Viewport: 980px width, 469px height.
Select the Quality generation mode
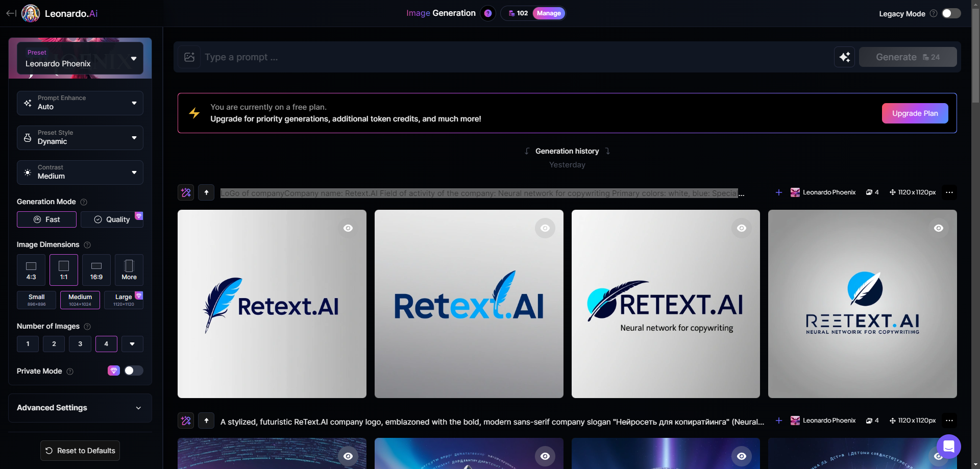click(x=112, y=219)
